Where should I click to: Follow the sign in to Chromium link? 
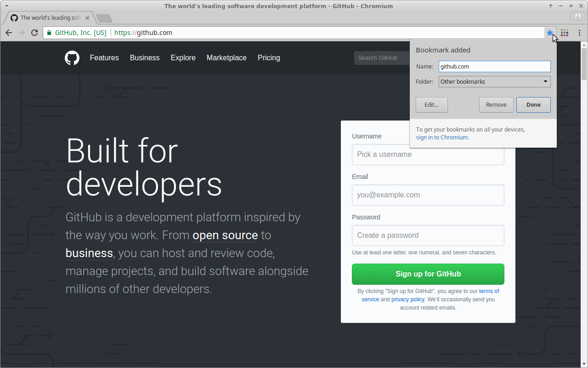(442, 138)
